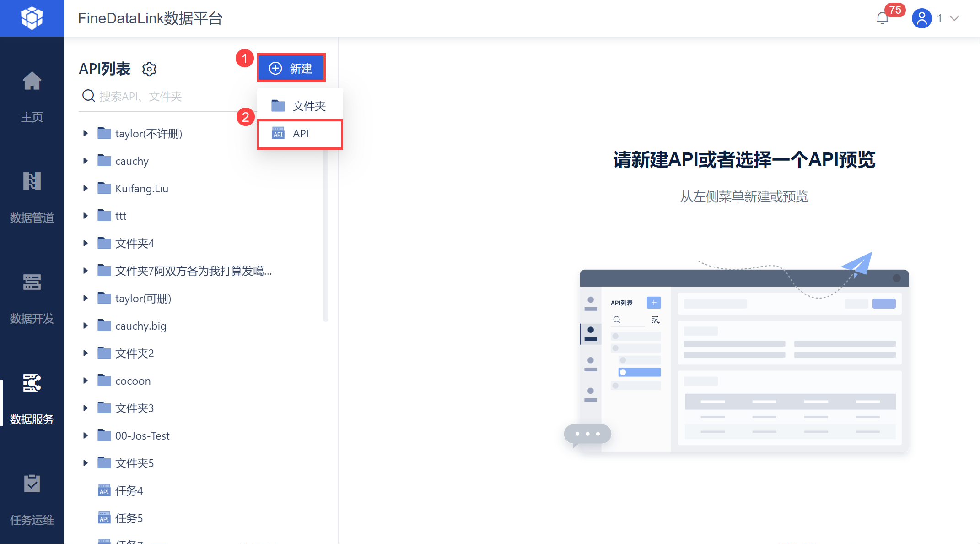Open the home 主页 sidebar icon

32,82
